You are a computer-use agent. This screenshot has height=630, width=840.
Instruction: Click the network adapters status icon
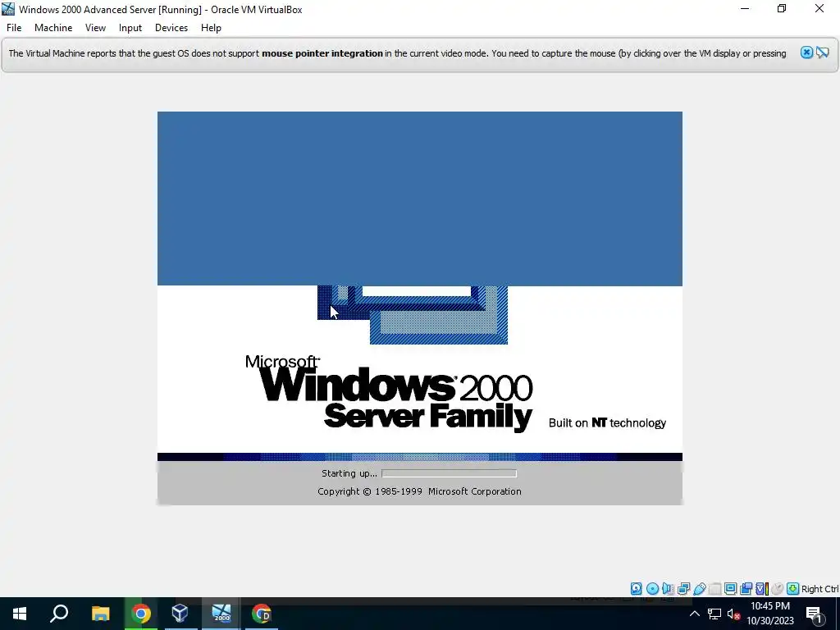(x=683, y=589)
